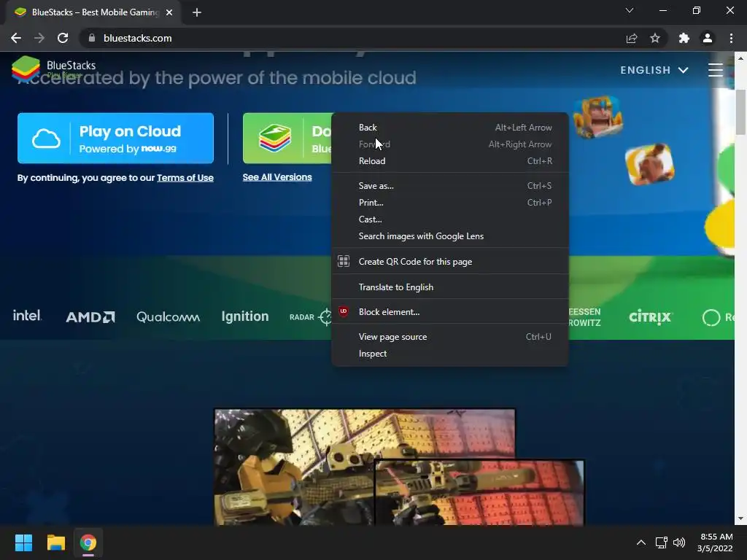The width and height of the screenshot is (747, 560).
Task: Click the browser back arrow button
Action: click(16, 38)
